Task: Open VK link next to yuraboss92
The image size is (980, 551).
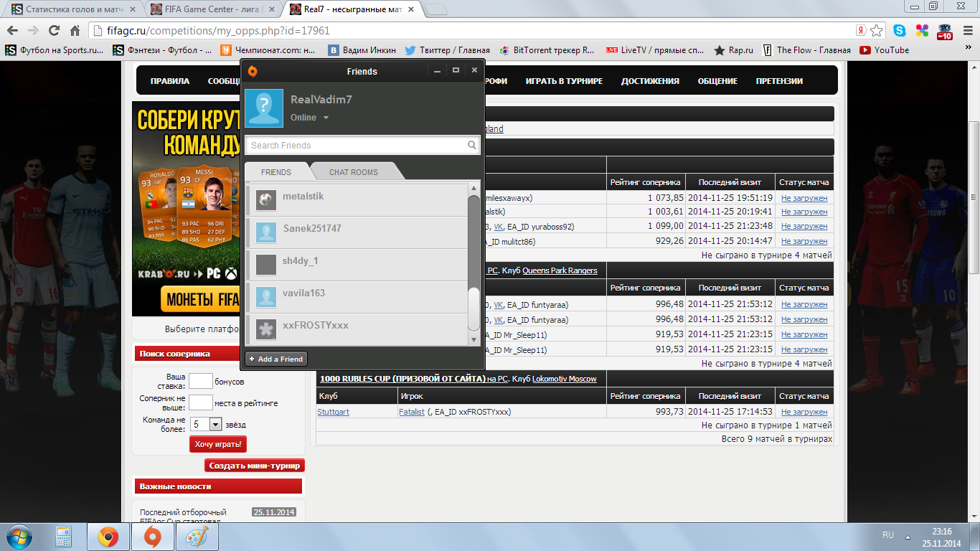Action: pos(499,227)
